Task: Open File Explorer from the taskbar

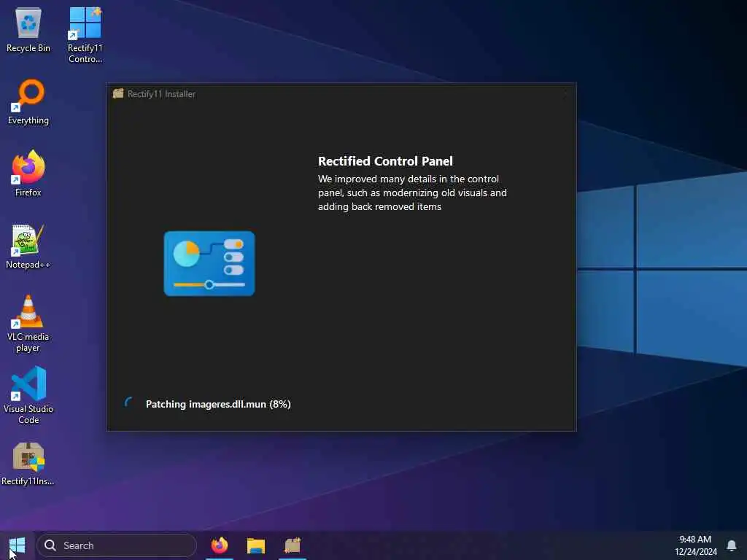Action: [256, 545]
